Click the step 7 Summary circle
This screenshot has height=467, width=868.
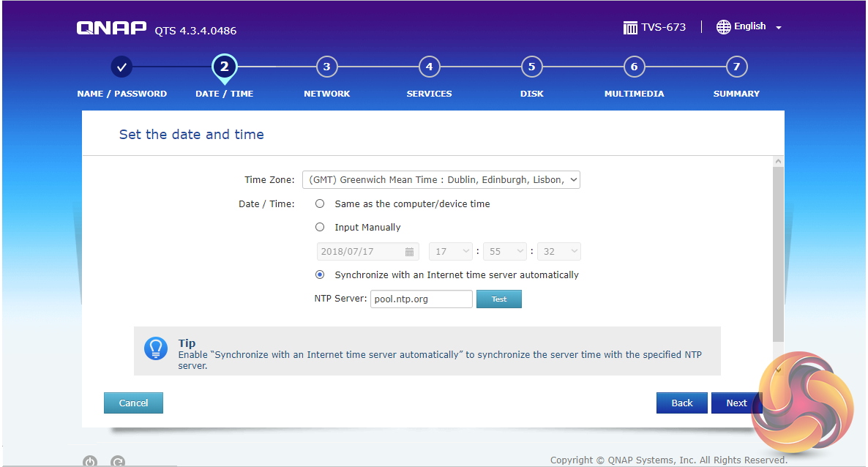point(736,67)
